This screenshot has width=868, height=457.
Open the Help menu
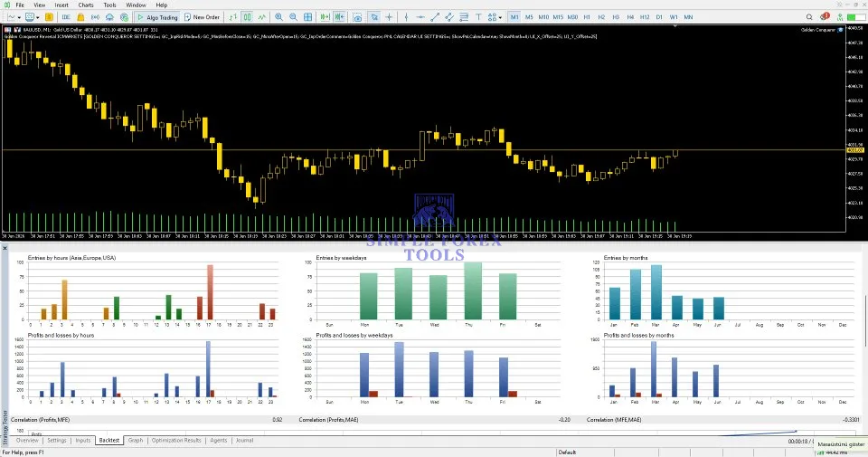pos(161,5)
